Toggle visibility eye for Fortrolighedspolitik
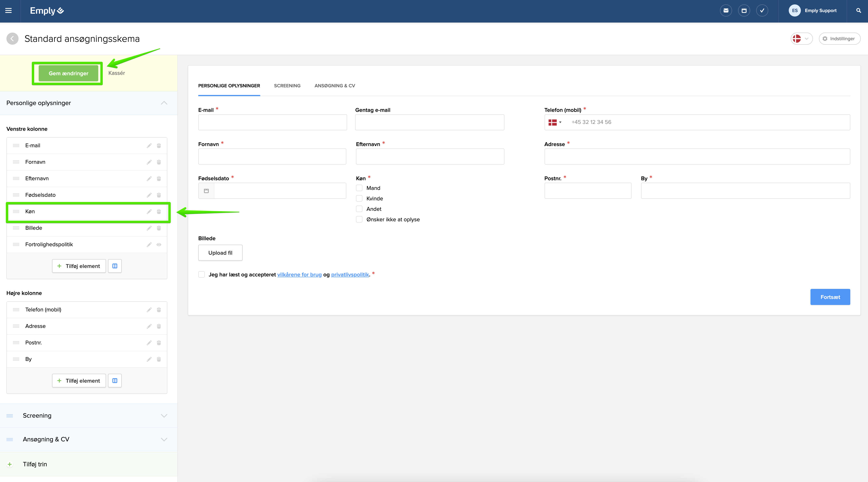868x482 pixels. tap(159, 245)
